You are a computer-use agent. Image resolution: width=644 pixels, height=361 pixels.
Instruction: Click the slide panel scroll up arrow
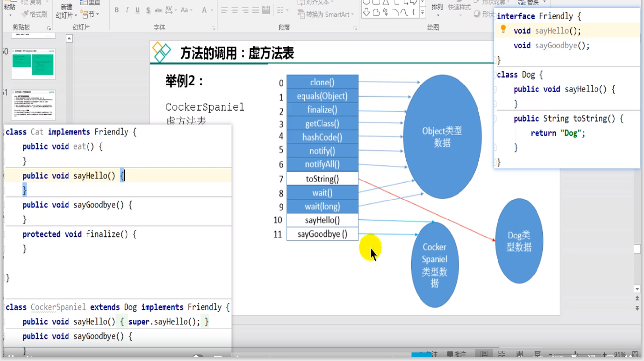click(69, 39)
